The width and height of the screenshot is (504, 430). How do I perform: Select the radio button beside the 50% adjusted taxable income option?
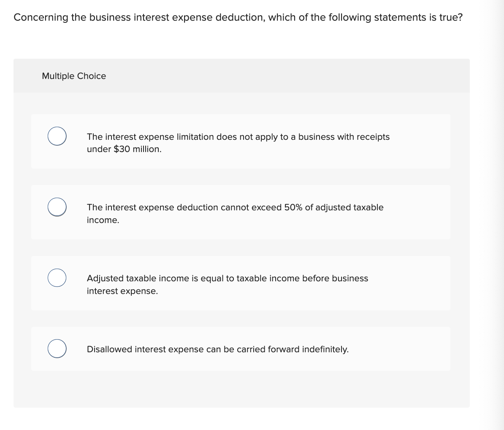pyautogui.click(x=57, y=207)
